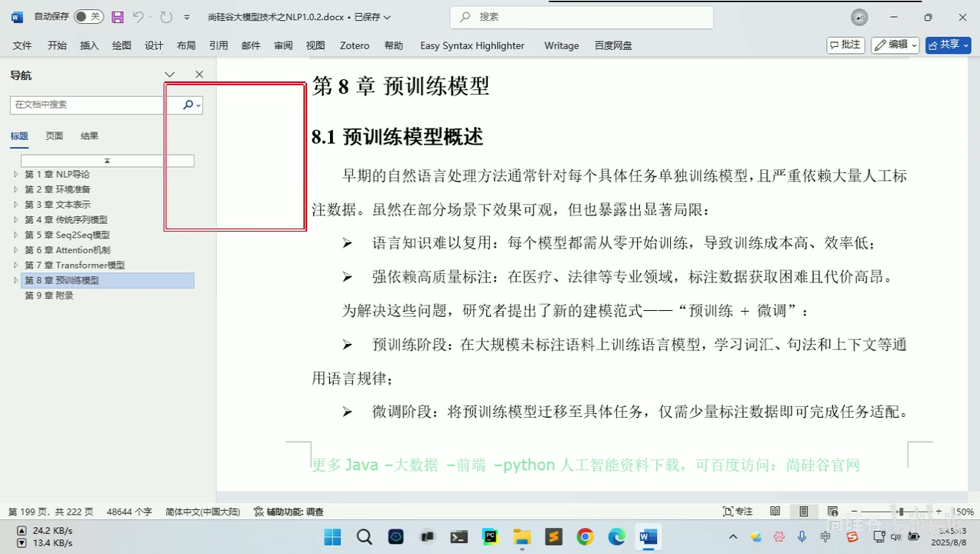Open Windows taskbar search
The height and width of the screenshot is (554, 980).
(x=364, y=536)
